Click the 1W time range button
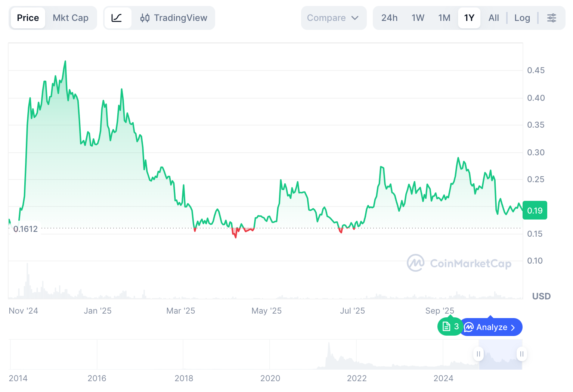Screen dimensions: 573x392 click(417, 18)
